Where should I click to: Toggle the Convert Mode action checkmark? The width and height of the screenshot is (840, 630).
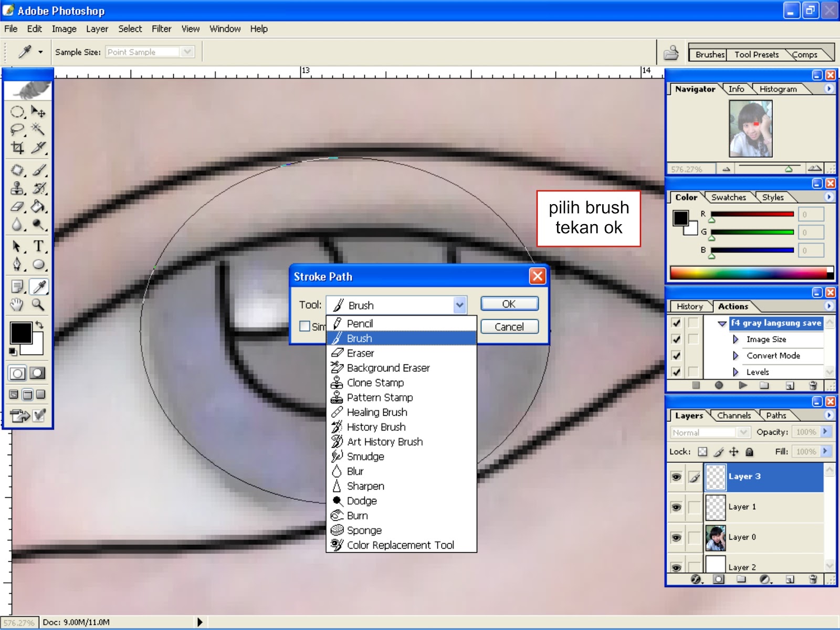[676, 355]
